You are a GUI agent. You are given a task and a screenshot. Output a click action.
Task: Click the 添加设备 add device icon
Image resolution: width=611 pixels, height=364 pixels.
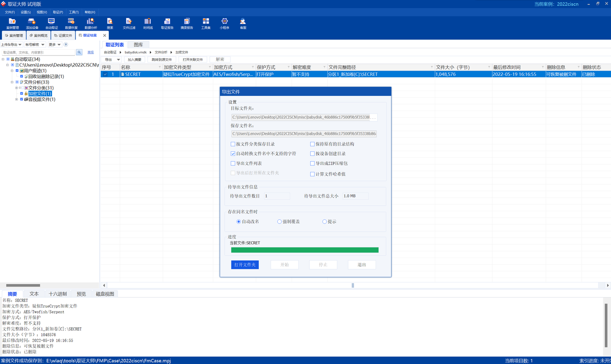(x=32, y=23)
